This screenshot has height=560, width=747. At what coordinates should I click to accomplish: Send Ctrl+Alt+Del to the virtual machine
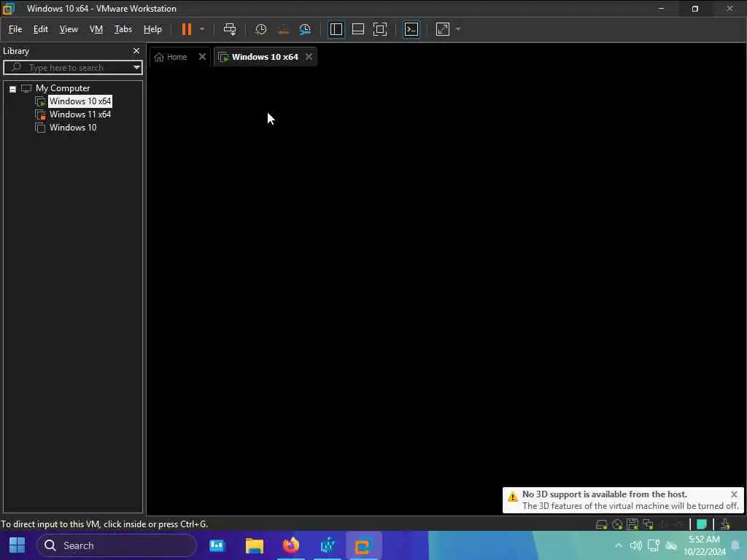[x=230, y=29]
